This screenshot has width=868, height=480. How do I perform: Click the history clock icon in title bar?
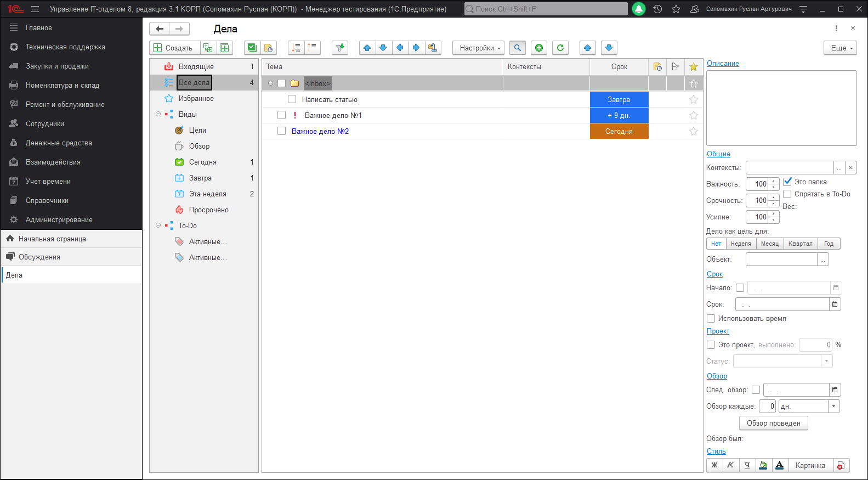[x=657, y=9]
